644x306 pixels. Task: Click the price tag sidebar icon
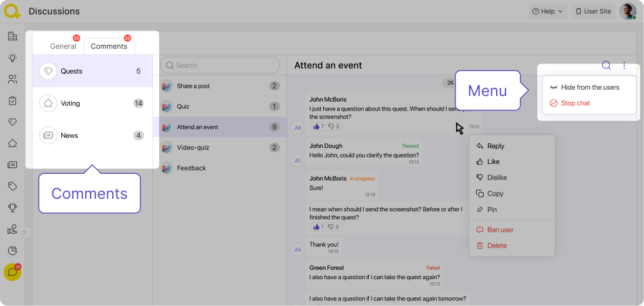(x=12, y=186)
